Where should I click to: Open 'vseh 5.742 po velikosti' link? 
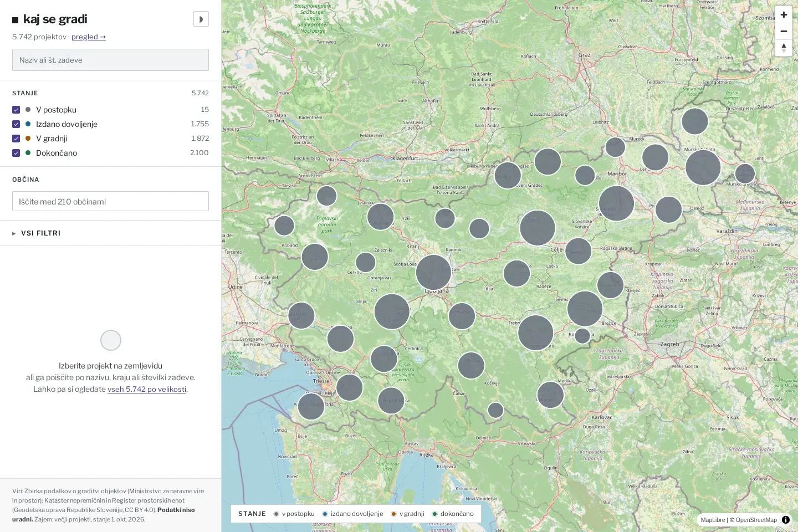click(147, 389)
